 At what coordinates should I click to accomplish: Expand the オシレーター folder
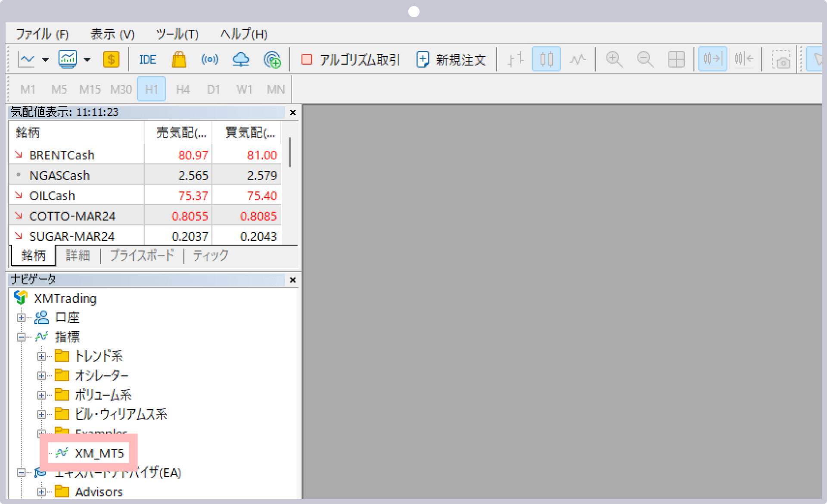41,376
